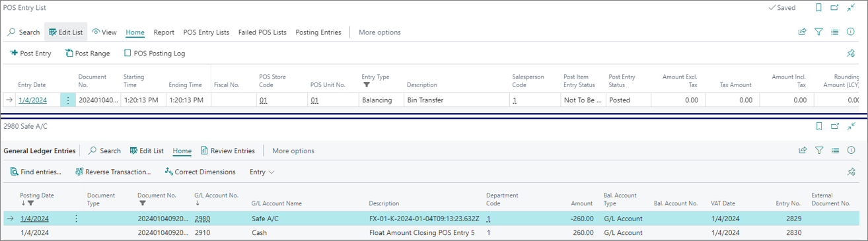Open Home tab in General Ledger Entries

pos(182,151)
